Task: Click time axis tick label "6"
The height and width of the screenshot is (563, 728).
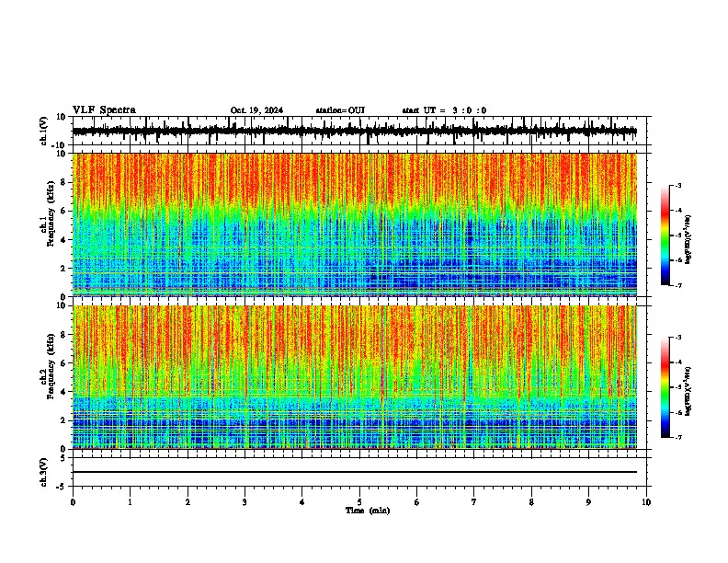Action: [417, 502]
